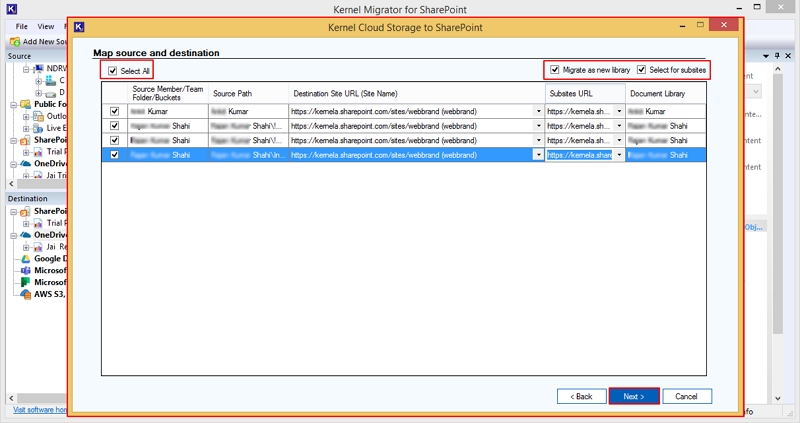Collapse the Public Folder node in Source tree
This screenshot has width=800, height=423.
tap(13, 105)
